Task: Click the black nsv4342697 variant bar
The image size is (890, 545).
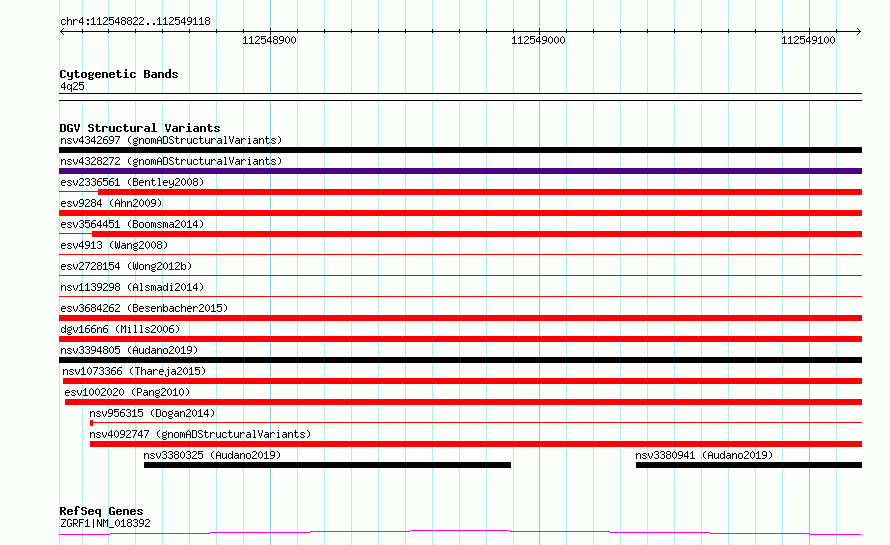Action: coord(460,150)
